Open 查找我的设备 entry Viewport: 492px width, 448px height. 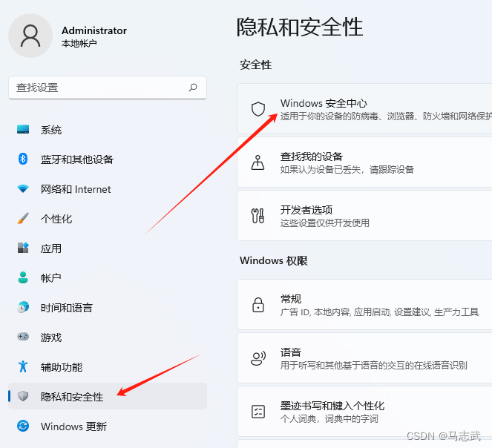click(364, 162)
